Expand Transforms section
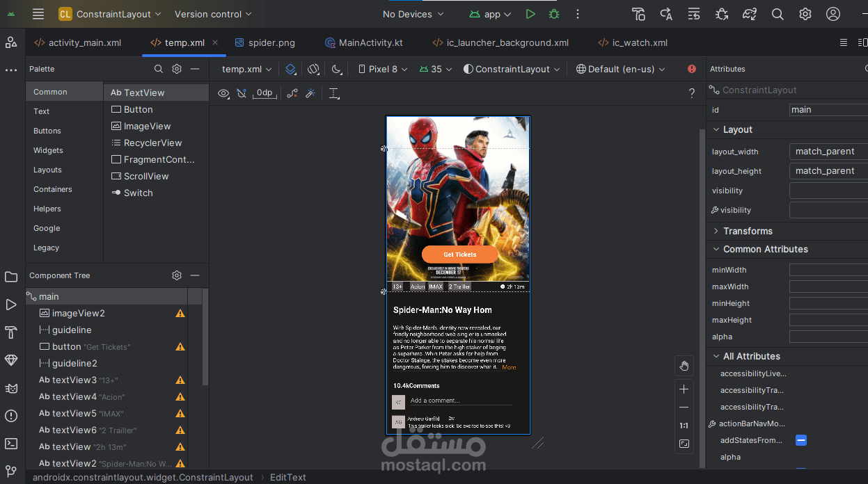Screen dimensions: 868x484 [x=716, y=231]
